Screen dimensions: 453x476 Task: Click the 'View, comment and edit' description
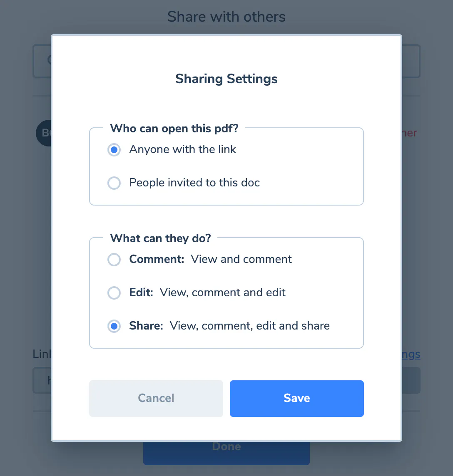[x=223, y=293]
